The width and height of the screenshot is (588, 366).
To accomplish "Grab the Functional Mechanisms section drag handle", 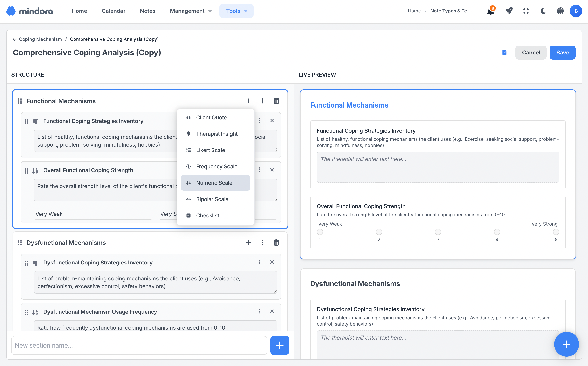I will pyautogui.click(x=20, y=101).
